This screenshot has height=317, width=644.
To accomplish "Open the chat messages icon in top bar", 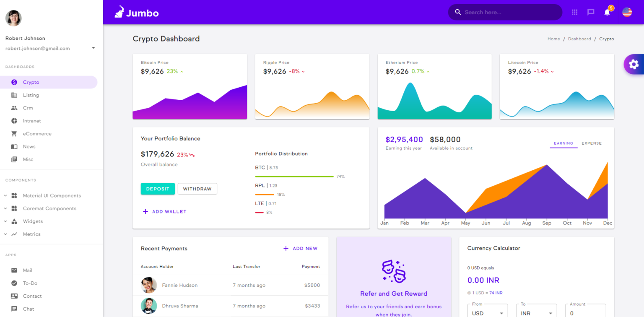I will pyautogui.click(x=591, y=12).
